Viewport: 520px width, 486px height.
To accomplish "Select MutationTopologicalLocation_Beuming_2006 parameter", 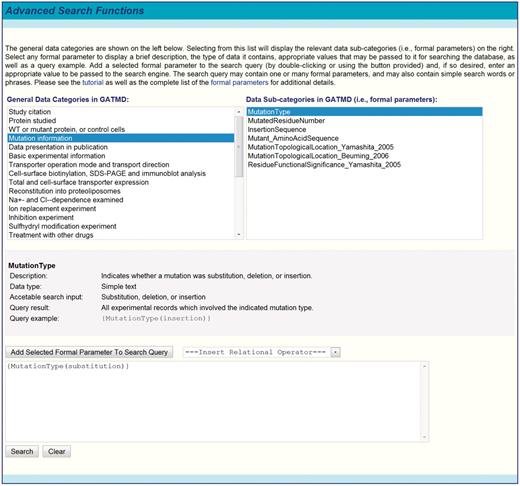I will pos(364,156).
